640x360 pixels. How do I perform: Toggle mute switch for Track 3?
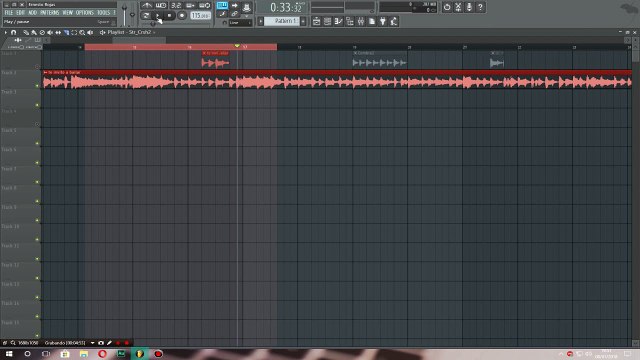pos(37,105)
